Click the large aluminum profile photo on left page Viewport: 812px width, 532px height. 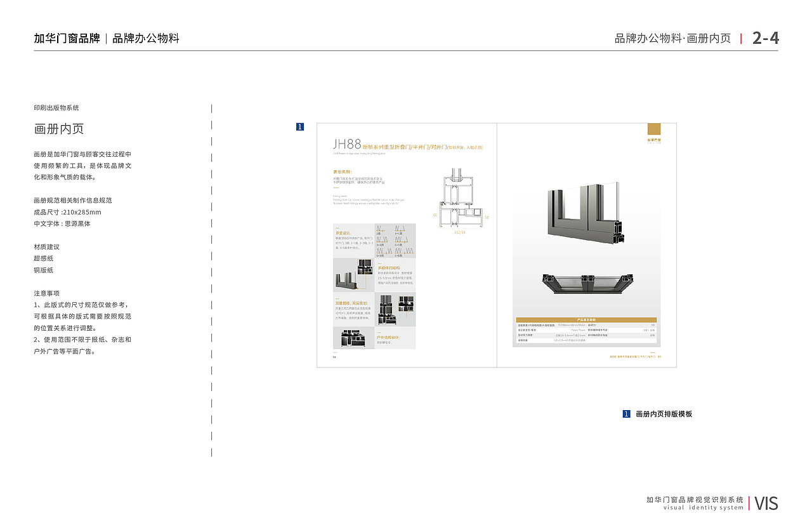(346, 282)
